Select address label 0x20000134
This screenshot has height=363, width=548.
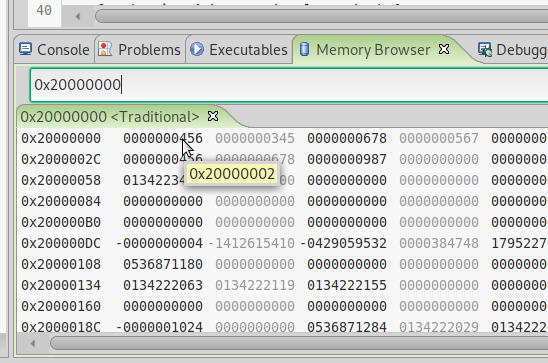click(61, 285)
